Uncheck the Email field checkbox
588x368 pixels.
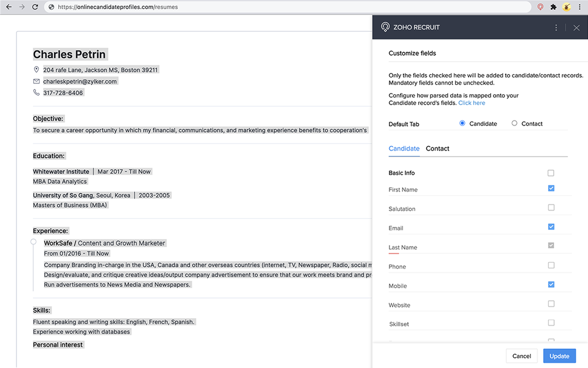pos(551,226)
